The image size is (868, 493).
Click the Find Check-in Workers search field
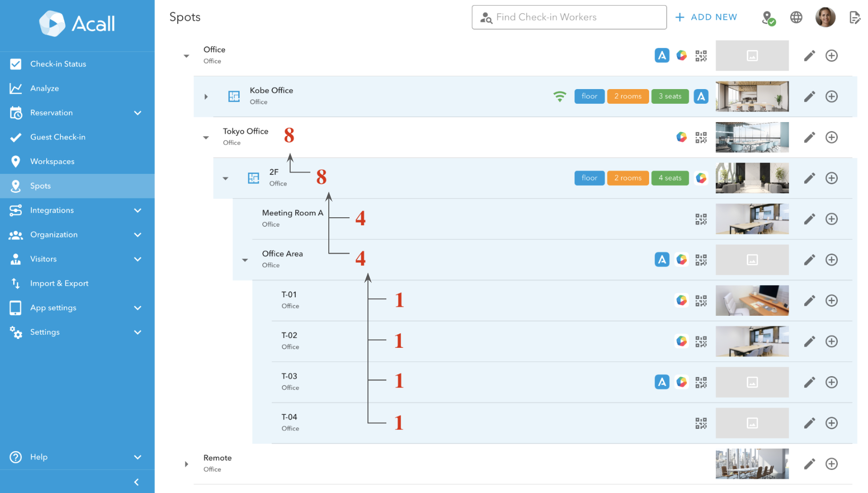pyautogui.click(x=569, y=17)
